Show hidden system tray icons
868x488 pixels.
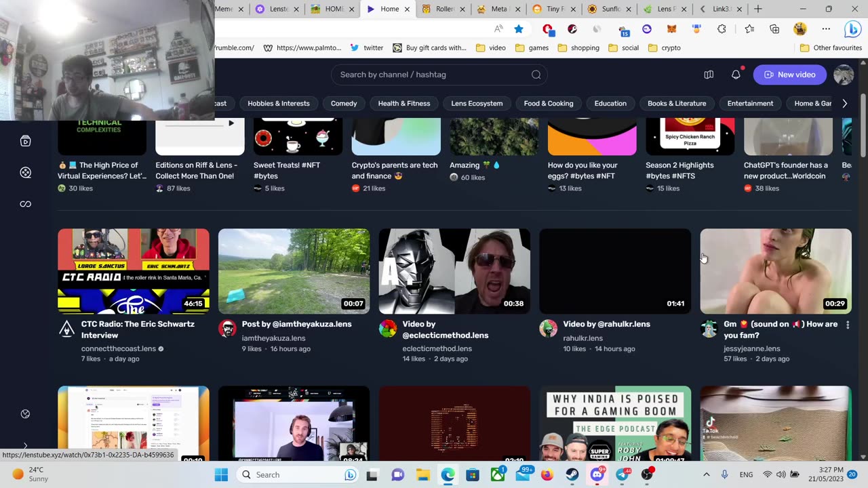tap(706, 474)
